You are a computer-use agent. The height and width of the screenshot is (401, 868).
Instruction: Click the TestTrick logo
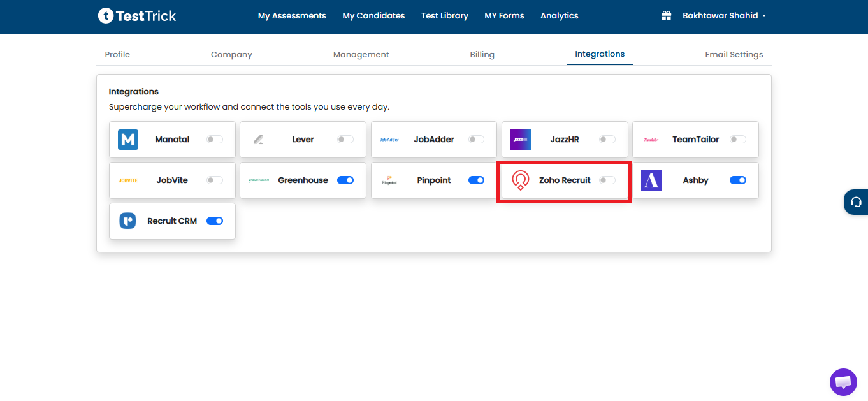pyautogui.click(x=137, y=16)
